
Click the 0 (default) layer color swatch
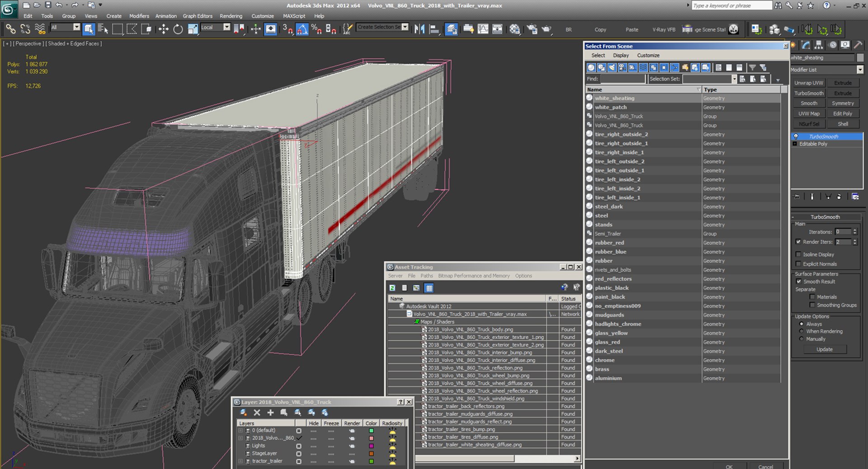[371, 431]
